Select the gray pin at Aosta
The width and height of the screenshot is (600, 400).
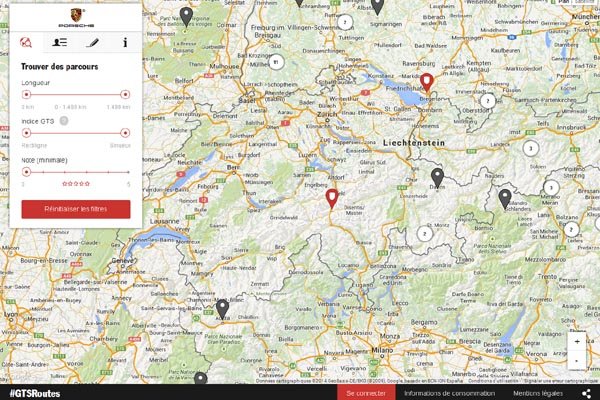[222, 309]
